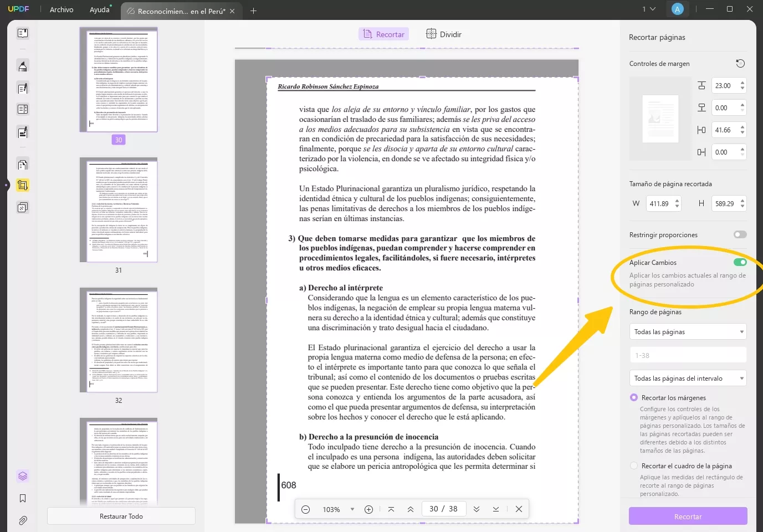
Task: Click the UPDF logo
Action: point(18,9)
